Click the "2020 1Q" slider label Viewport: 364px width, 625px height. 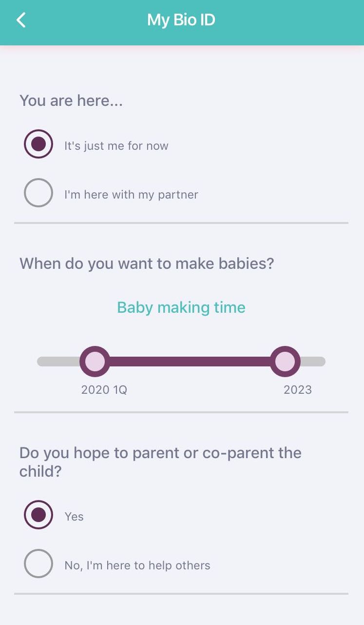tap(104, 390)
